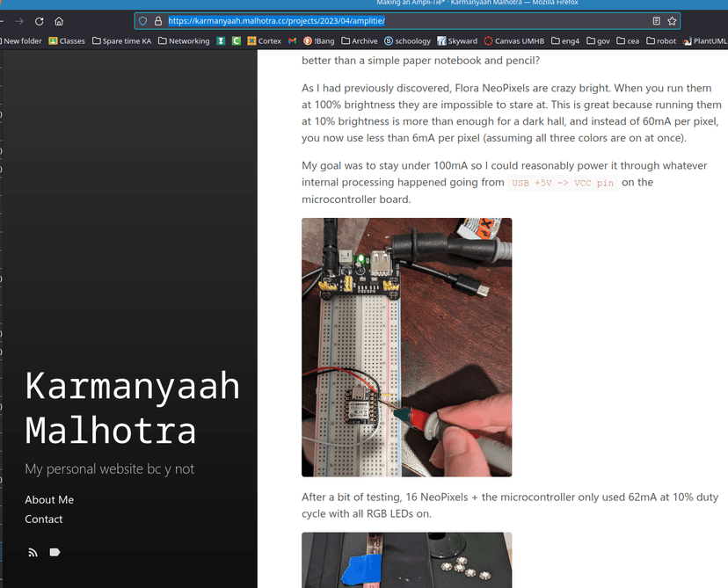Open the Classes bookmark

(x=67, y=40)
